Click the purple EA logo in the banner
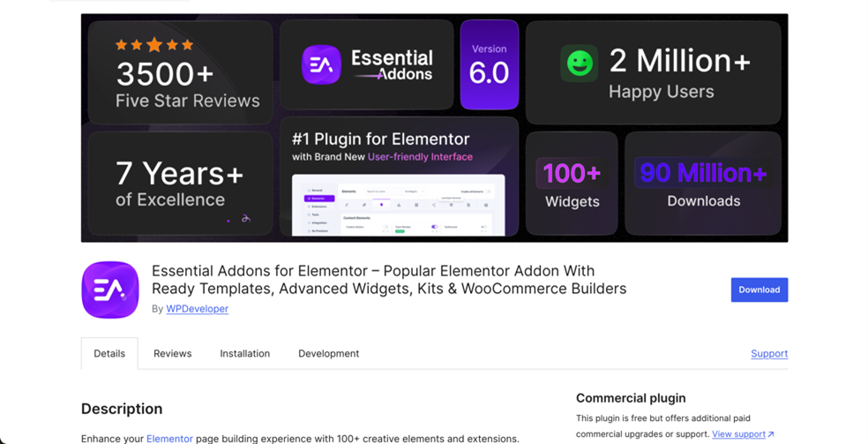Image resolution: width=868 pixels, height=444 pixels. coord(321,64)
